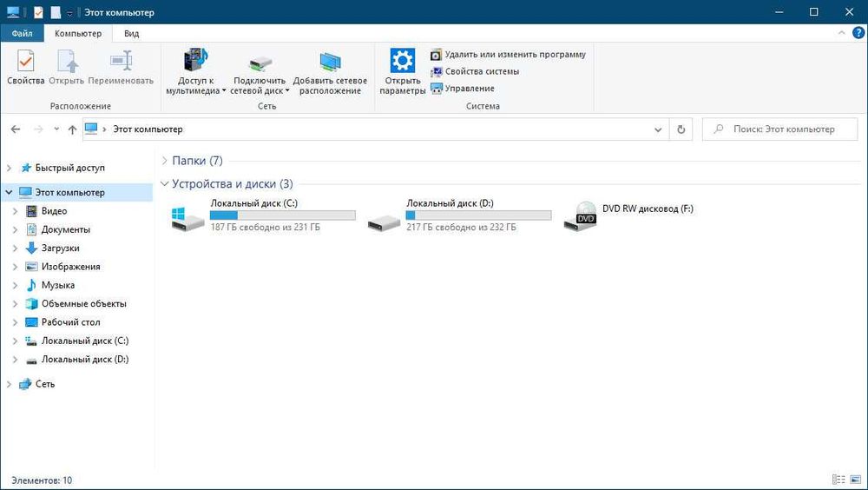This screenshot has width=868, height=490.
Task: Open Управление from the ribbon
Action: coord(463,88)
